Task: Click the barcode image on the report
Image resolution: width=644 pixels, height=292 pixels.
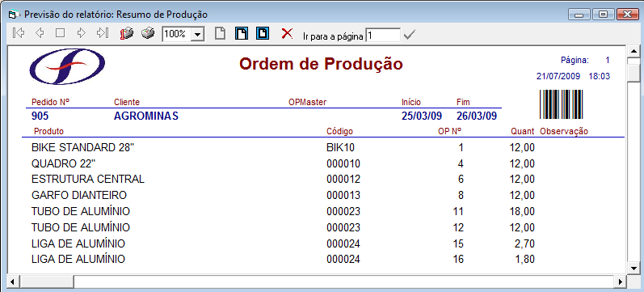Action: pos(561,104)
